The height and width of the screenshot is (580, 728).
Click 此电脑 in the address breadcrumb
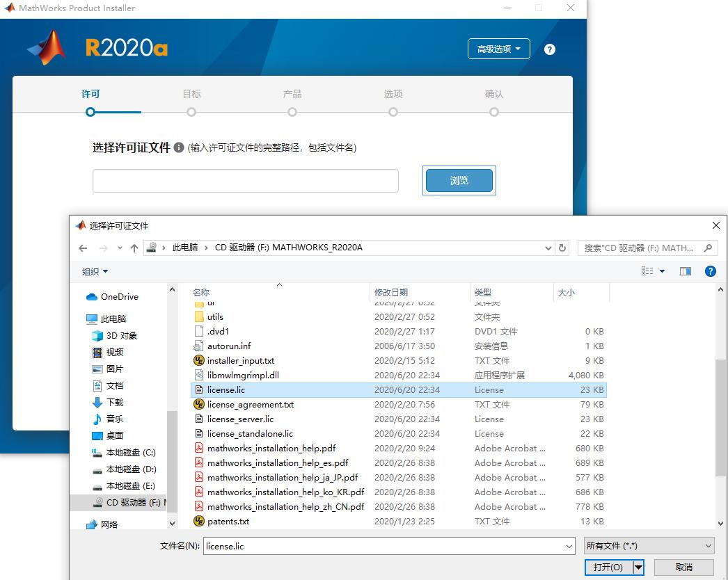click(x=185, y=248)
